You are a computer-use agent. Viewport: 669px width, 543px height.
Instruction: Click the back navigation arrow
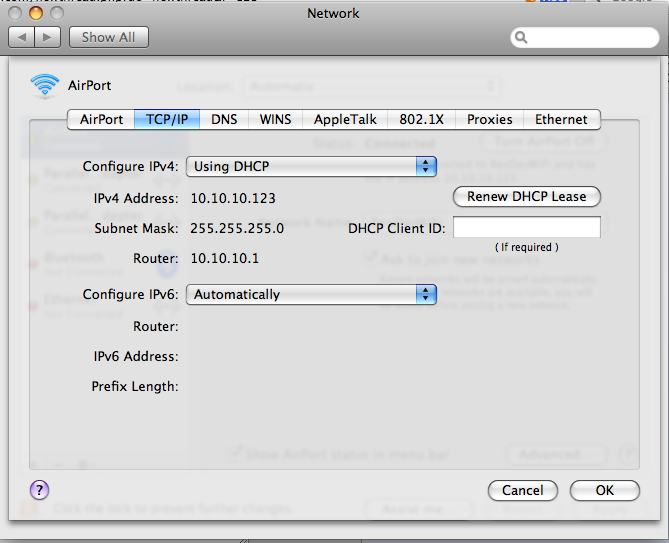coord(21,38)
